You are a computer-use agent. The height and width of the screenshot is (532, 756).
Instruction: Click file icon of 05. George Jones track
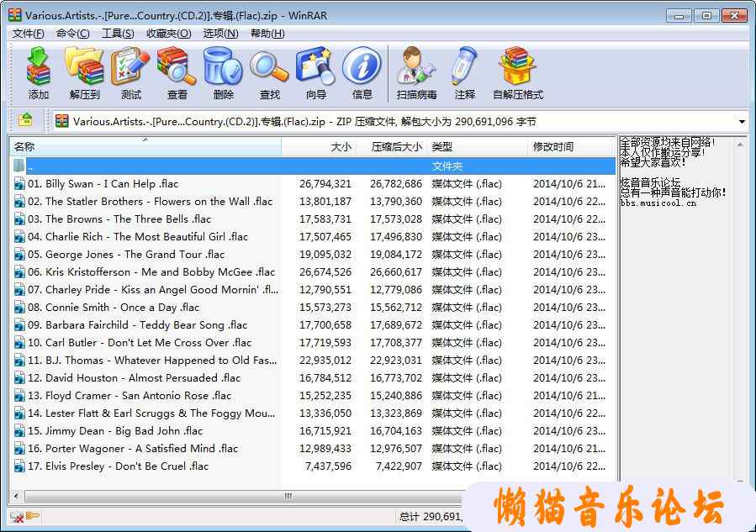point(20,255)
